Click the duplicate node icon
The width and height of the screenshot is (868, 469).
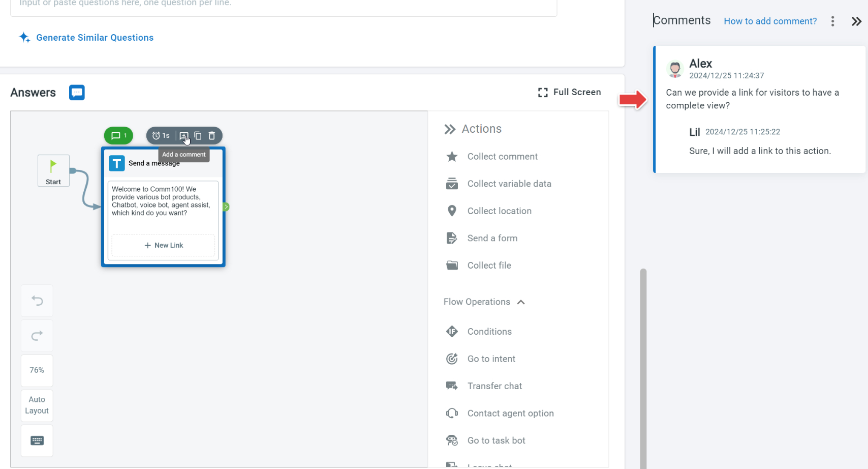pyautogui.click(x=198, y=136)
